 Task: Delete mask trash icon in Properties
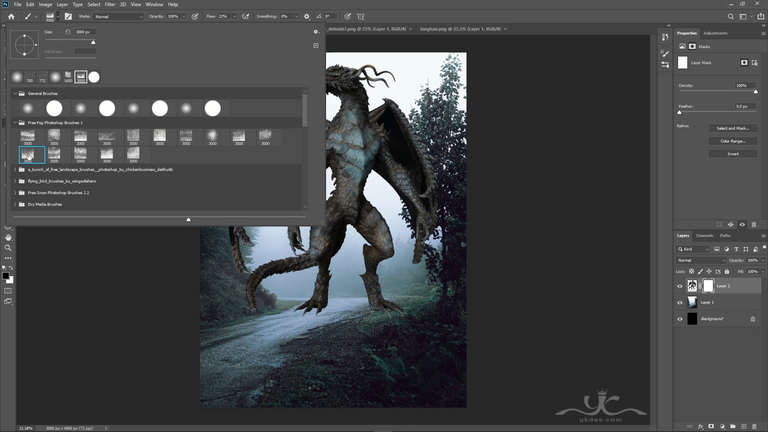pyautogui.click(x=754, y=224)
